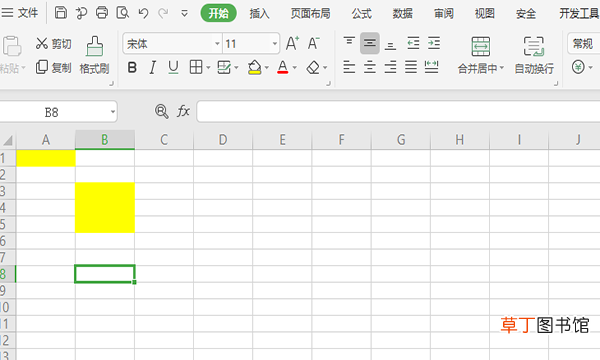Open the font size 11 dropdown
The width and height of the screenshot is (600, 360).
pos(275,44)
